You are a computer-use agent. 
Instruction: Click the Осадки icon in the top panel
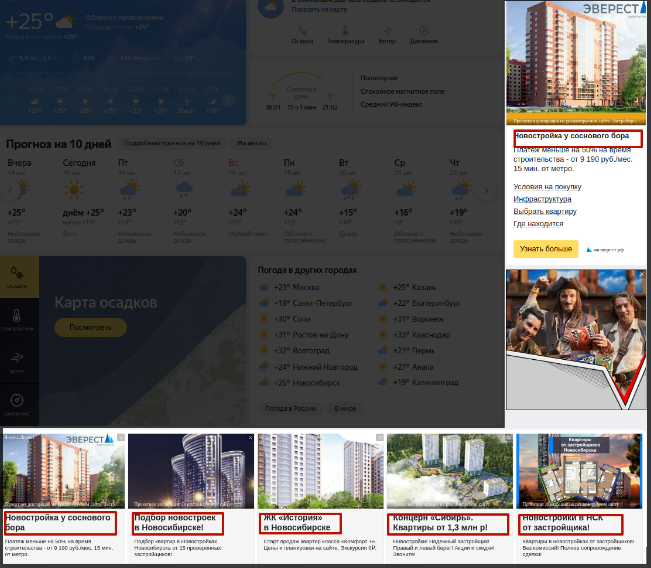pos(302,31)
